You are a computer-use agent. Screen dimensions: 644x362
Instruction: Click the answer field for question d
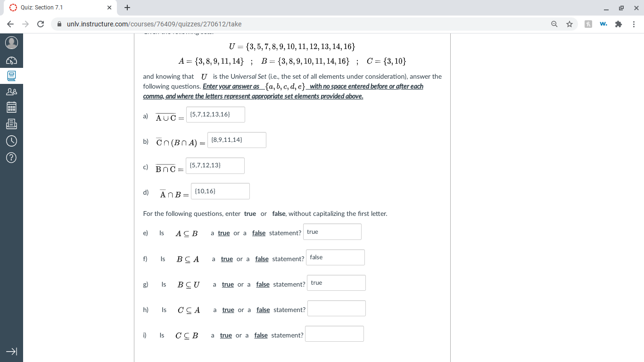220,191
